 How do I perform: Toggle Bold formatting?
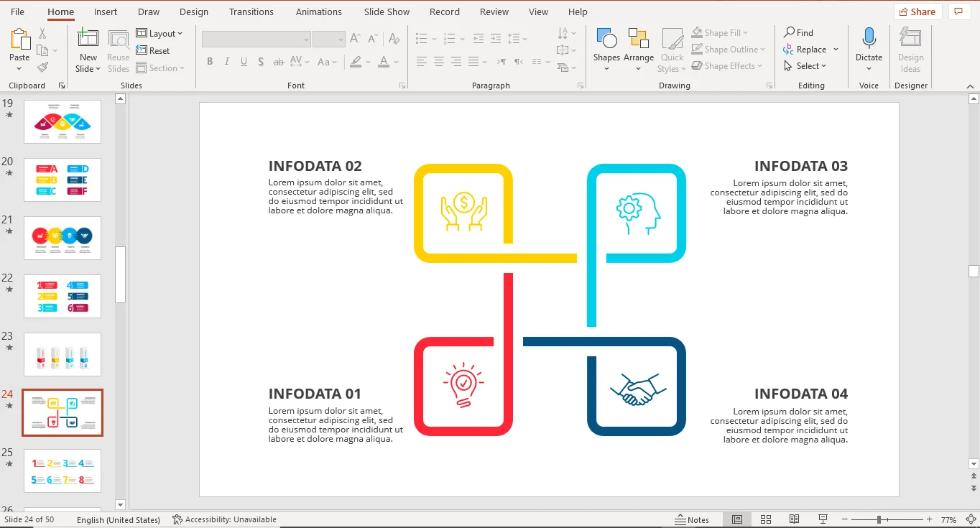coord(210,62)
